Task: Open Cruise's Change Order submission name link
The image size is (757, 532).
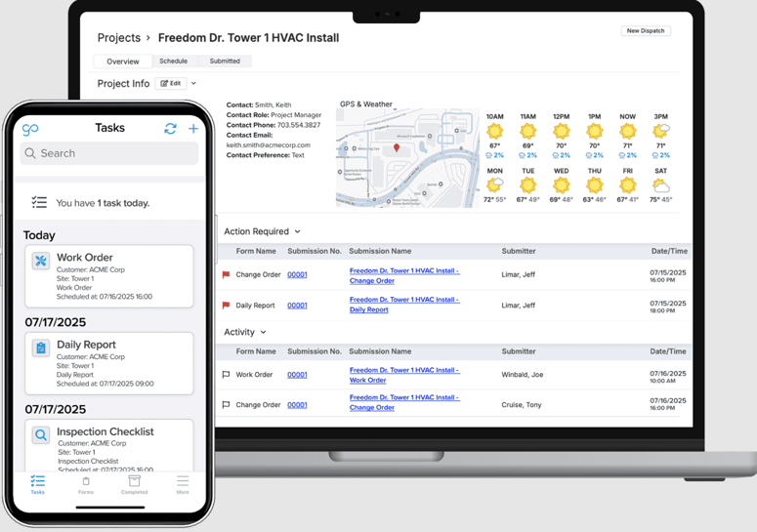Action: tap(404, 402)
